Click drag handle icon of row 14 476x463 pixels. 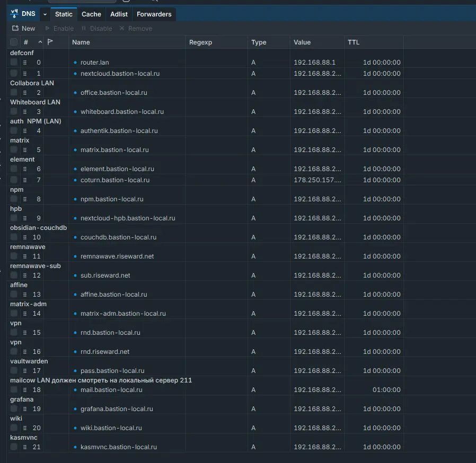coord(25,314)
